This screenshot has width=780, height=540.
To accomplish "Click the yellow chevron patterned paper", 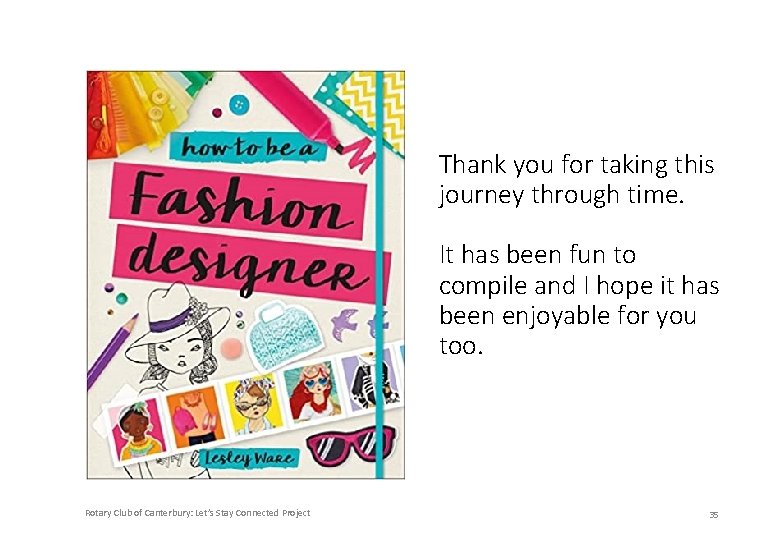I will [x=374, y=108].
